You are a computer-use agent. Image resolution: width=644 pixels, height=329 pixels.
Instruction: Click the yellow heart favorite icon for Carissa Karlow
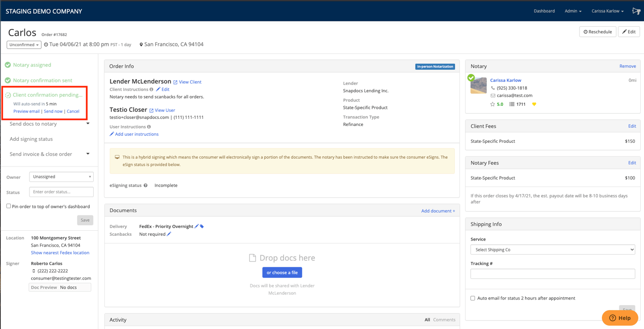click(534, 104)
